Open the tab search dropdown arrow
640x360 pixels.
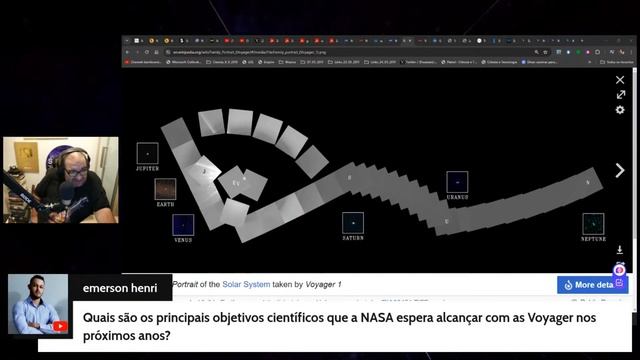(x=127, y=41)
